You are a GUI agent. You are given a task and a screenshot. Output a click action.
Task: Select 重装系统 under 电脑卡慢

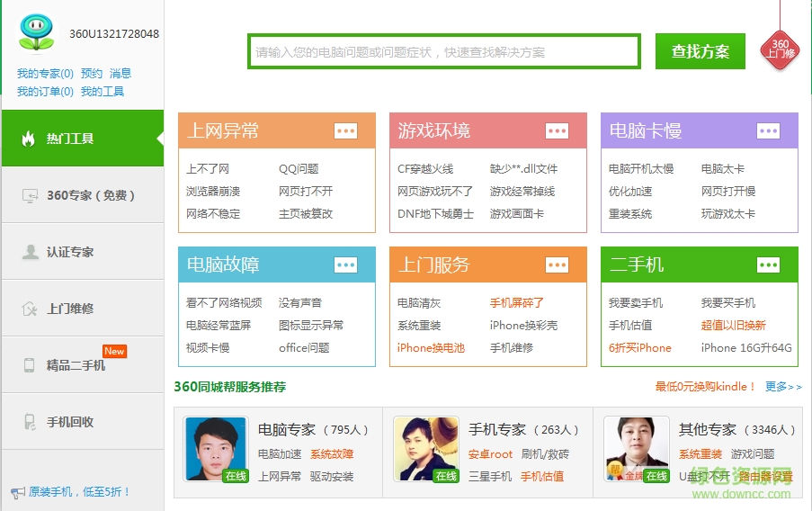point(630,213)
